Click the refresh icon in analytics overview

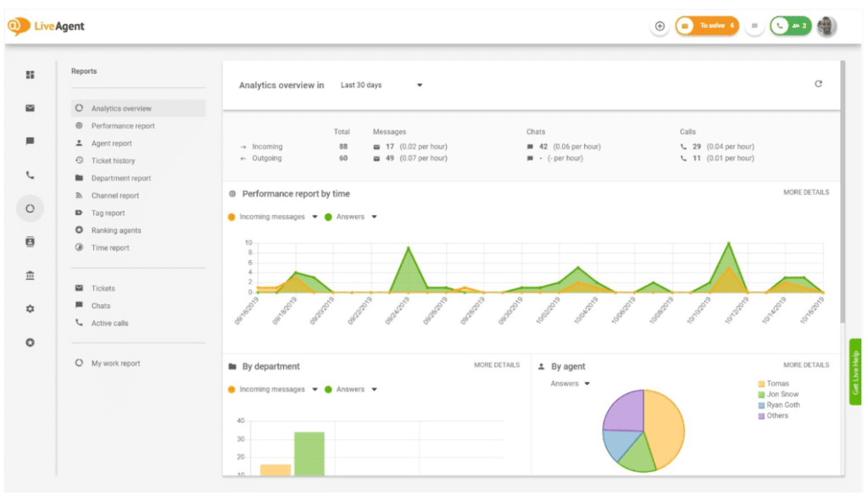[818, 84]
